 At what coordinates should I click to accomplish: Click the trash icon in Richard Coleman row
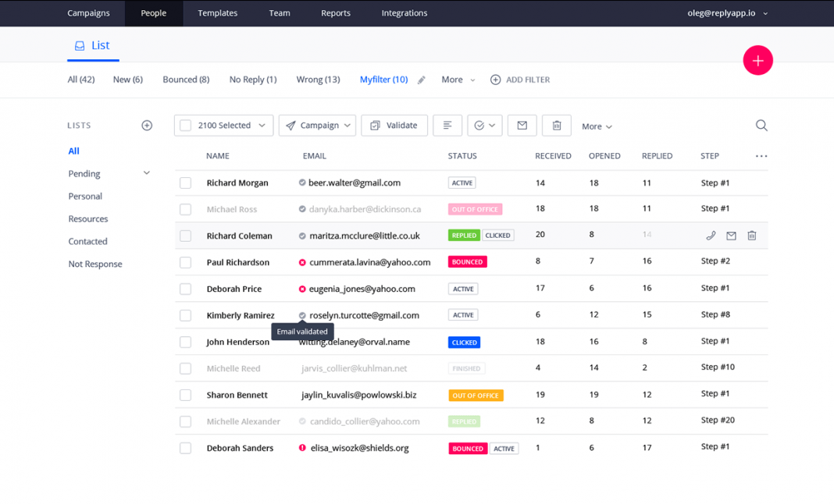751,236
